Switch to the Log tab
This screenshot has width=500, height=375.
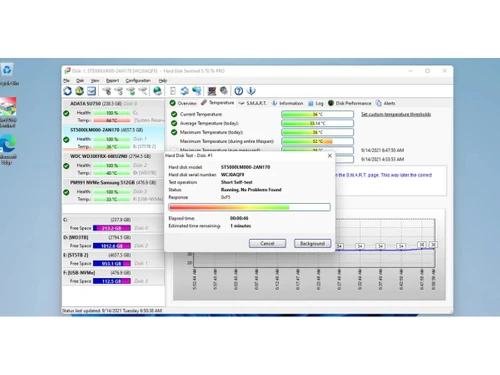[315, 103]
